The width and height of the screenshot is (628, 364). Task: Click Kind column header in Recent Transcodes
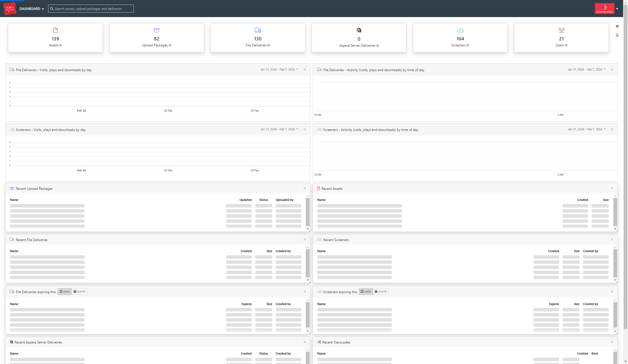point(595,353)
